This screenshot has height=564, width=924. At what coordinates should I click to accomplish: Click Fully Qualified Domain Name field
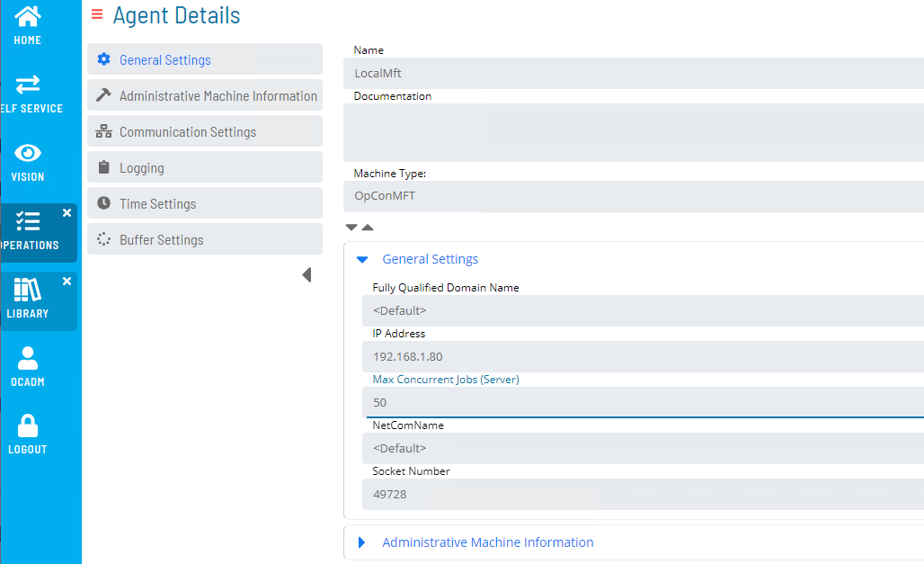[x=643, y=311]
